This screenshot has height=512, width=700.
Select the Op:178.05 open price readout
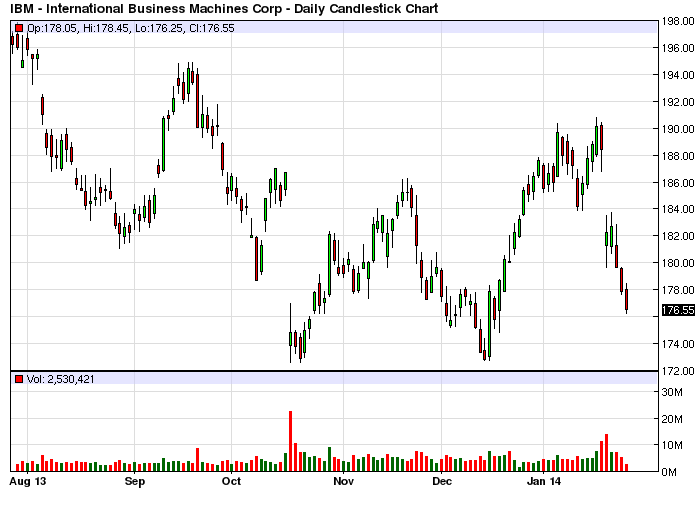[53, 28]
